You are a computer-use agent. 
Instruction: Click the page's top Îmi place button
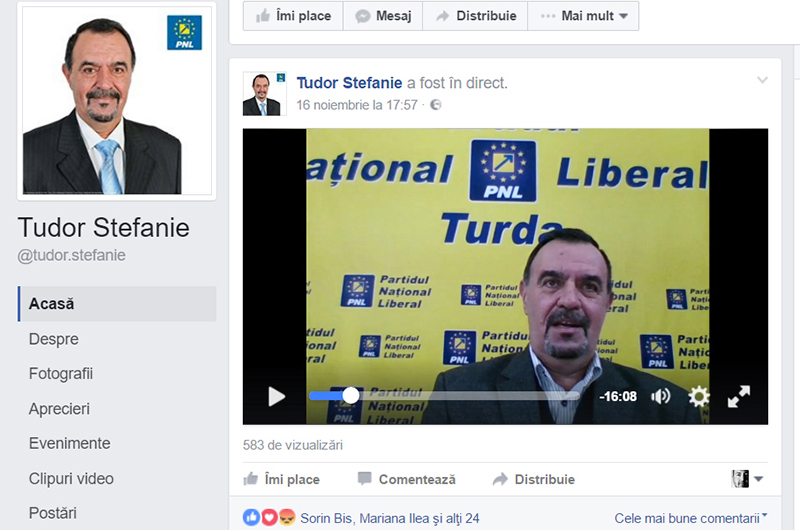point(293,16)
